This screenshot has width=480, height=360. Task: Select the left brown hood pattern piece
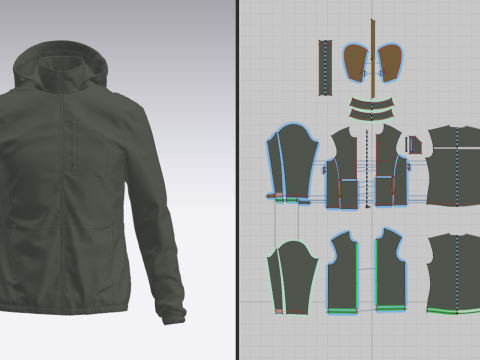pos(355,63)
